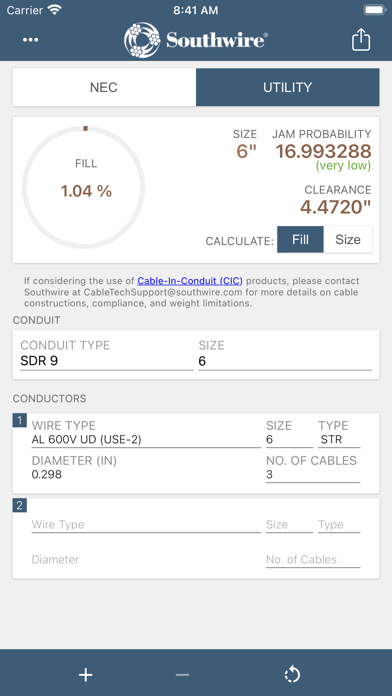
Task: Select conductor row number 1 badge
Action: pos(20,420)
